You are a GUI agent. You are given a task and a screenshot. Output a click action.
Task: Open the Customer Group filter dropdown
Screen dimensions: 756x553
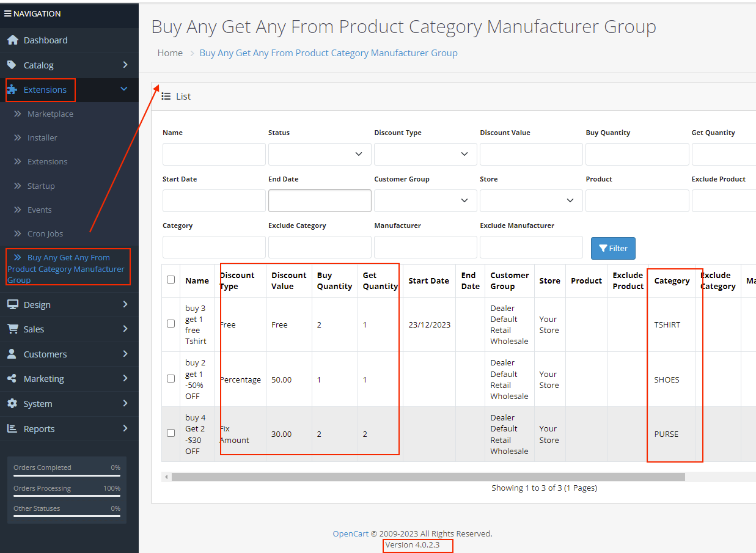tap(425, 200)
